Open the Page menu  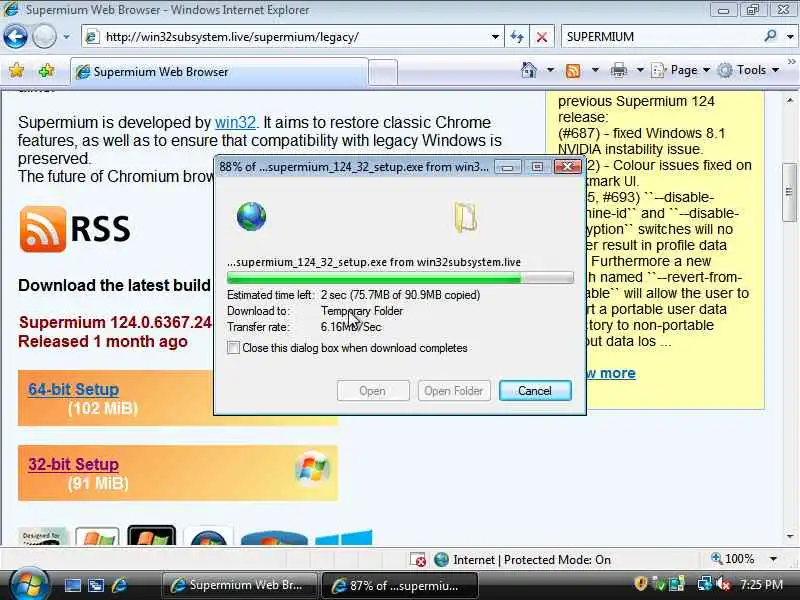681,70
